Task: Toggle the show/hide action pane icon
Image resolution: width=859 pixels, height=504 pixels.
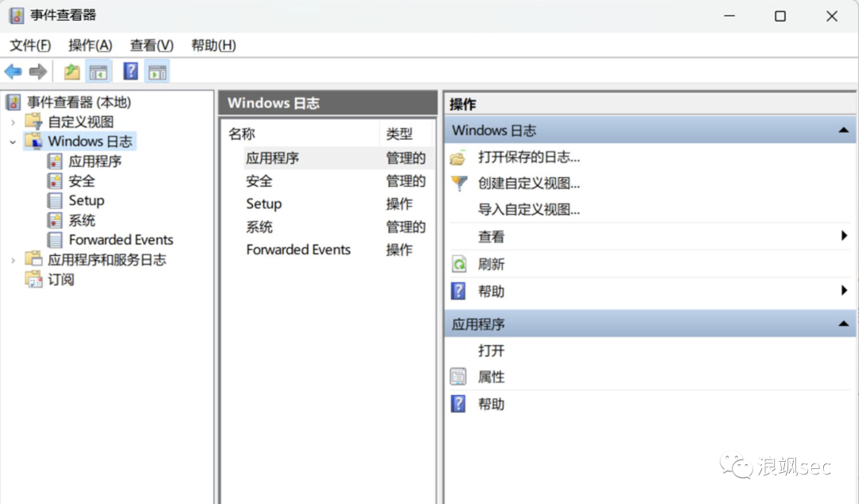Action: [157, 72]
